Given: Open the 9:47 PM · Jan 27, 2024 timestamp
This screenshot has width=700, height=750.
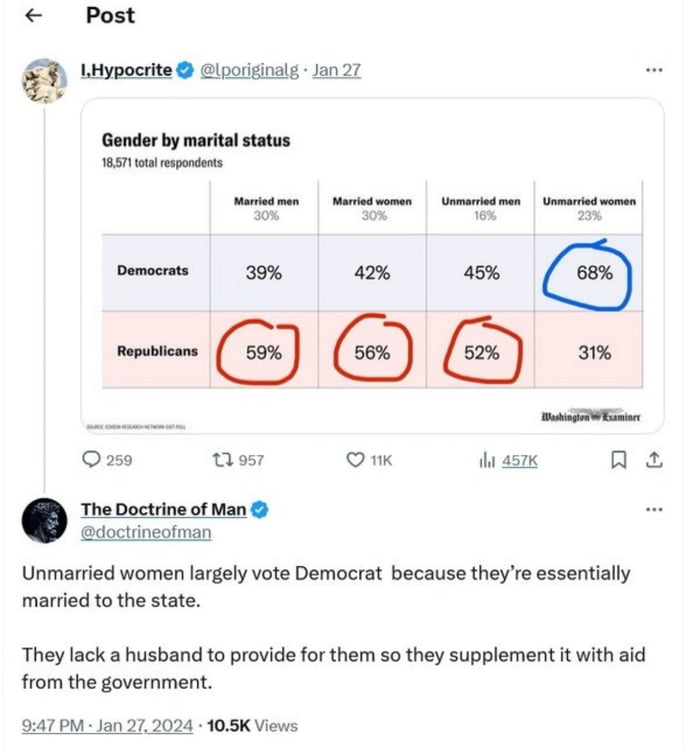Looking at the screenshot, I should (108, 726).
